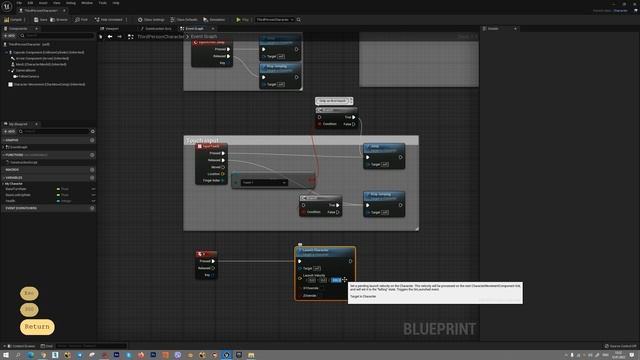This screenshot has width=640, height=360.
Task: Add new function with FUNCTIONS plus icon
Action: [x=92, y=155]
